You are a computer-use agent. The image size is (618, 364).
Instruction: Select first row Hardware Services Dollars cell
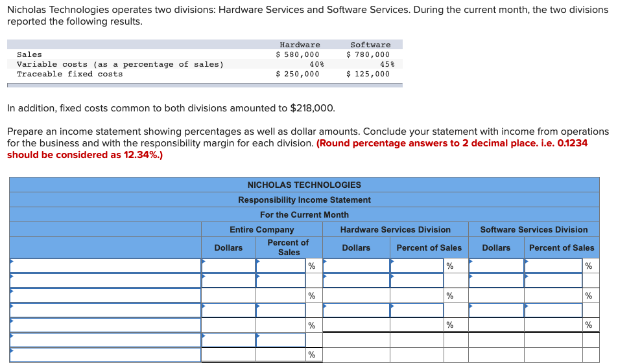click(x=356, y=266)
